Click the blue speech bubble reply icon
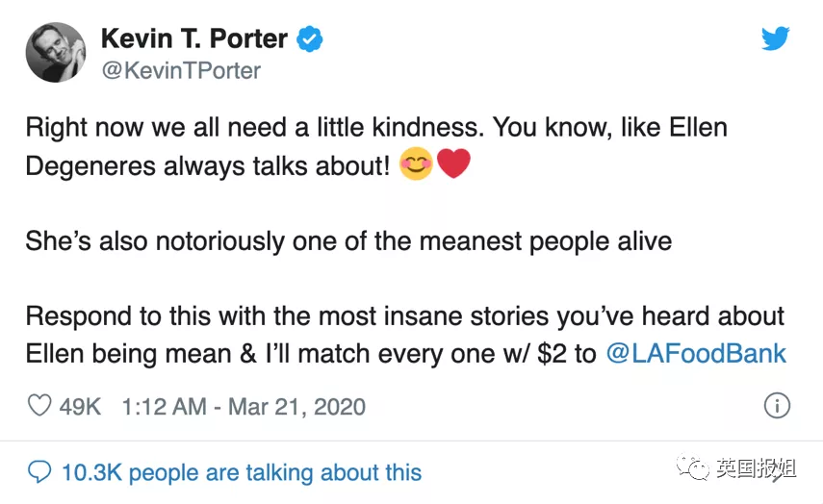 click(39, 472)
